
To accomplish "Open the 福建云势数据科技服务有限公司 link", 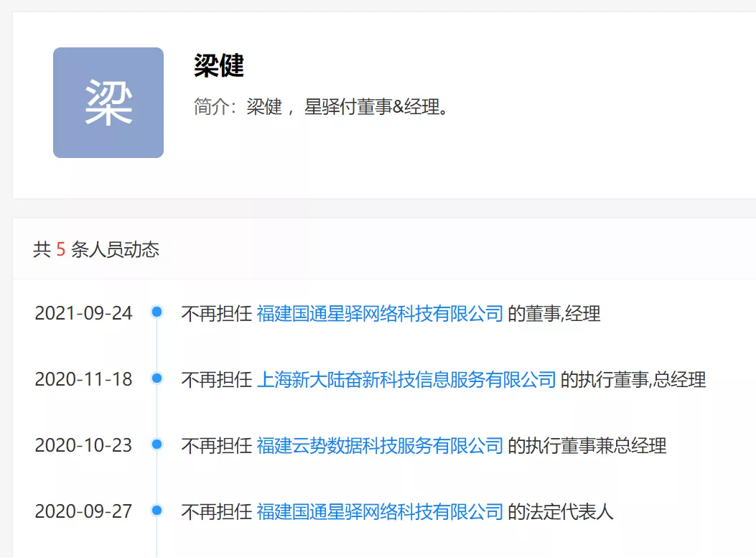I will point(379,445).
